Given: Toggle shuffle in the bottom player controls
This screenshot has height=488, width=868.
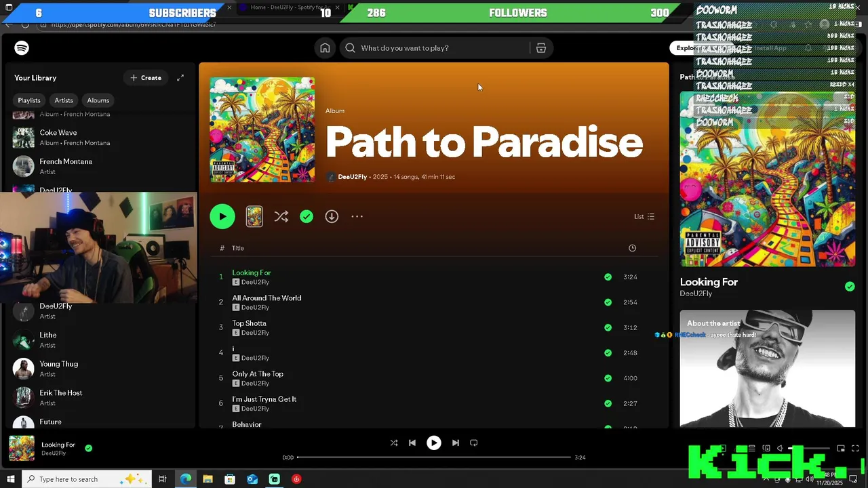Looking at the screenshot, I should pos(394,443).
